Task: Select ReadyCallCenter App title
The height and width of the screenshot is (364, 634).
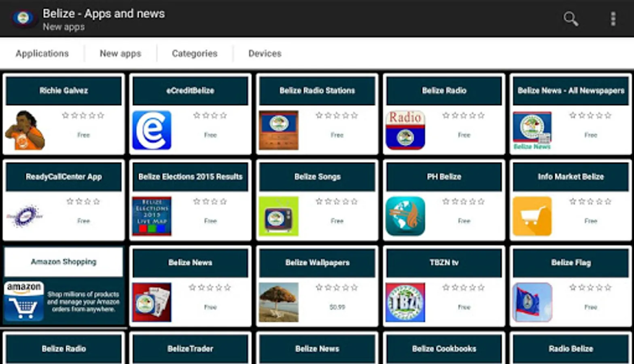Action: click(x=64, y=177)
